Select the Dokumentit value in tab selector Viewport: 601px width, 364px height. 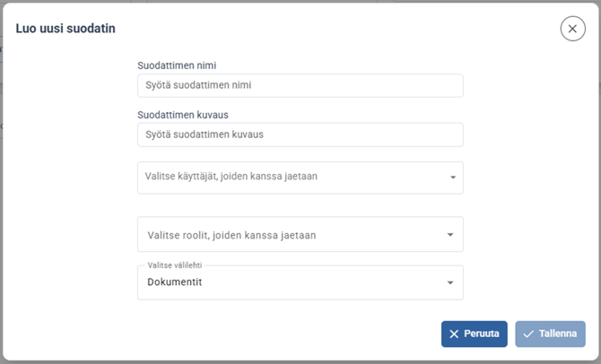click(x=175, y=282)
